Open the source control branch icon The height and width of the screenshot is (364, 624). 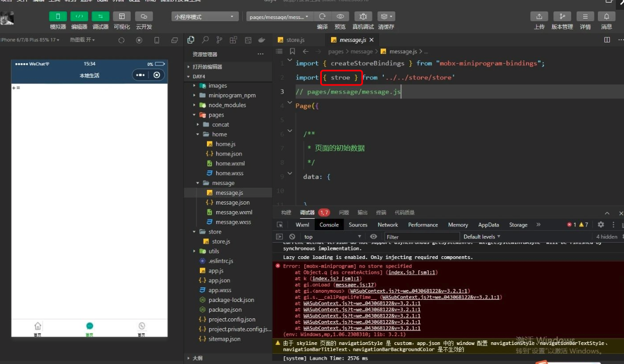pos(219,40)
